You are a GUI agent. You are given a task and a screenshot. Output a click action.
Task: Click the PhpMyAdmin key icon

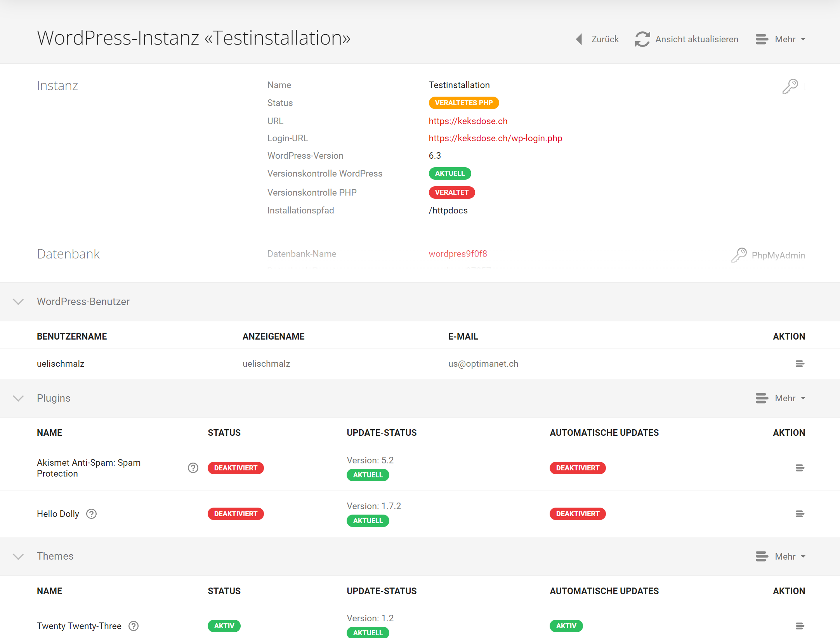pos(739,255)
